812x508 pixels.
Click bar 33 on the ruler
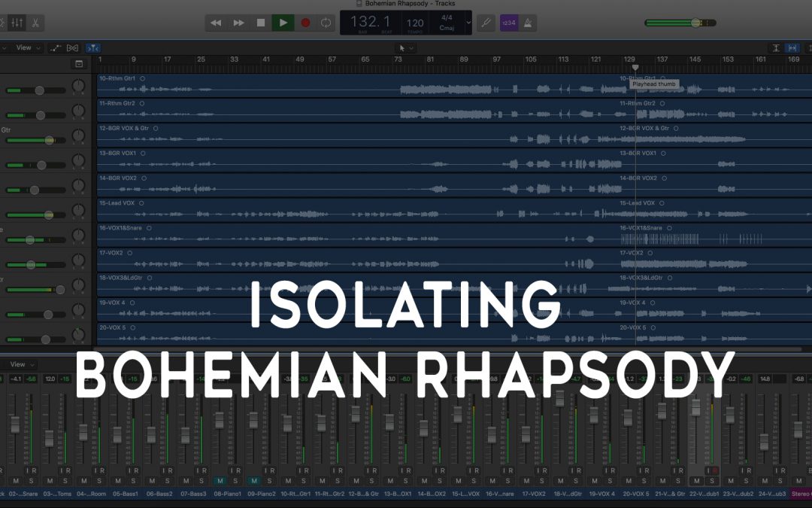click(234, 59)
